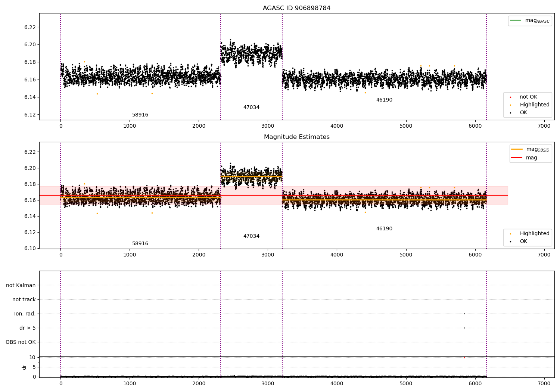560x392 pixels.
Task: Click OK in the top plot's lower legend
Action: [x=519, y=112]
